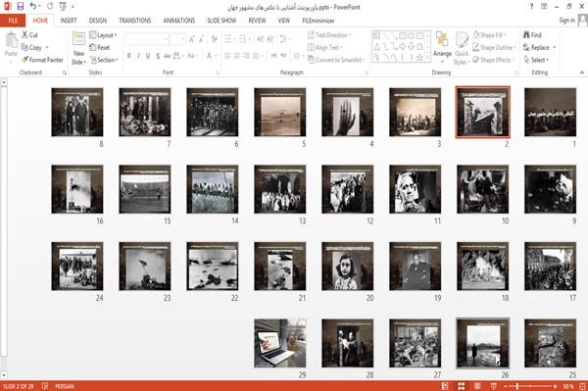This screenshot has width=588, height=391.
Task: Select slide 11 thumbnail
Action: point(416,189)
